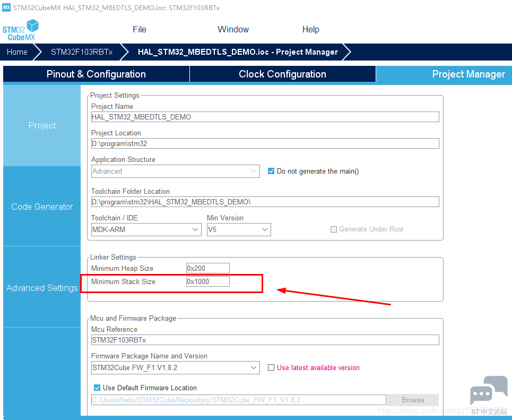Switch to Clock Configuration tab
This screenshot has width=512, height=420.
pyautogui.click(x=282, y=74)
